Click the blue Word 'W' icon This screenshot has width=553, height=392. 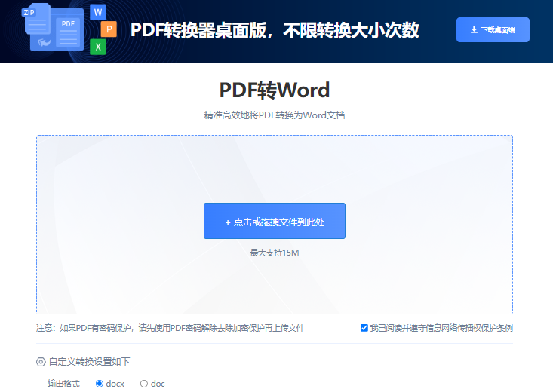coord(97,12)
